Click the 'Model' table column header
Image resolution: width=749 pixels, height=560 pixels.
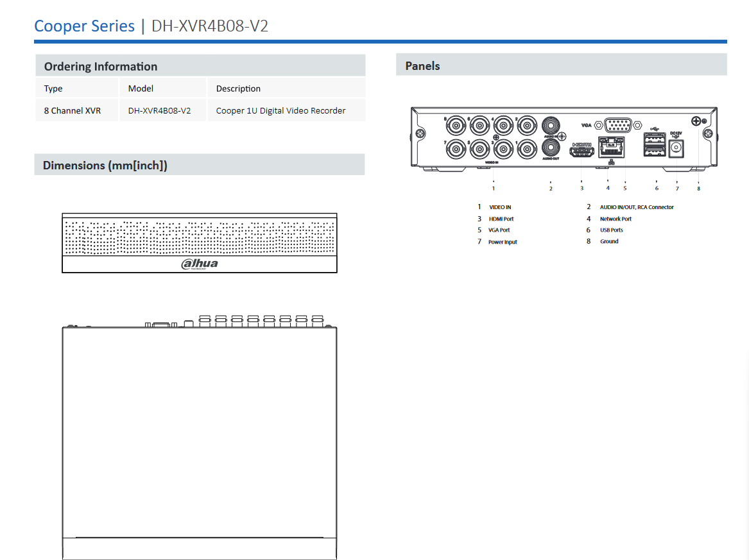[141, 89]
